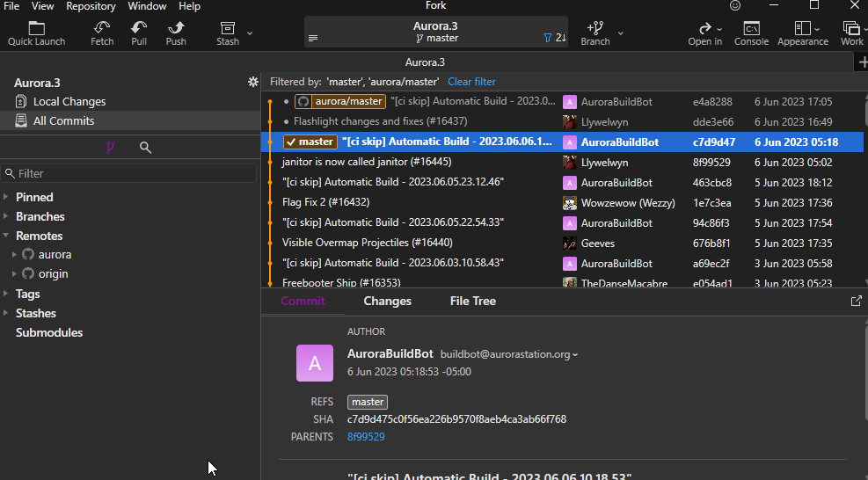Image resolution: width=868 pixels, height=480 pixels.
Task: Expand the Stashes section
Action: 5,313
